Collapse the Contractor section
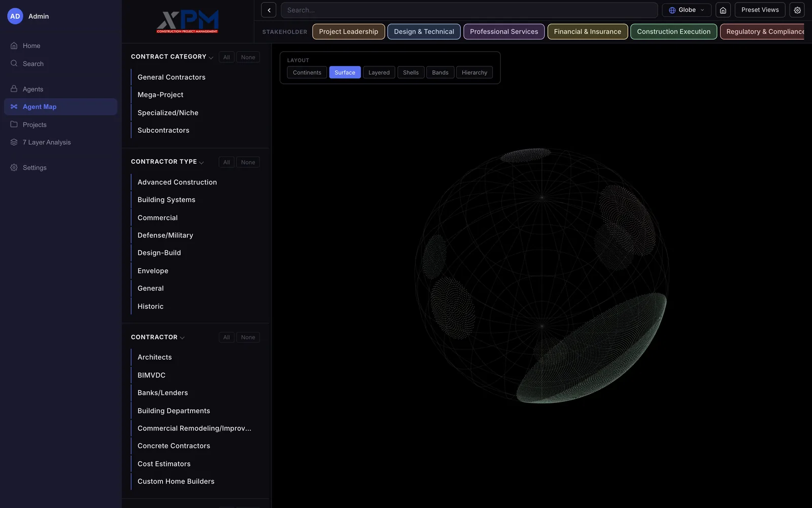This screenshot has width=812, height=508. click(x=182, y=338)
